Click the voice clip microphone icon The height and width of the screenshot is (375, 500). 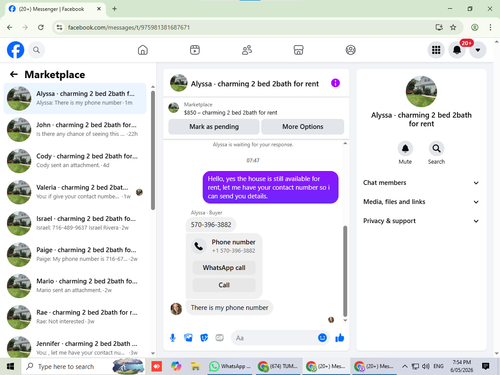tap(173, 338)
